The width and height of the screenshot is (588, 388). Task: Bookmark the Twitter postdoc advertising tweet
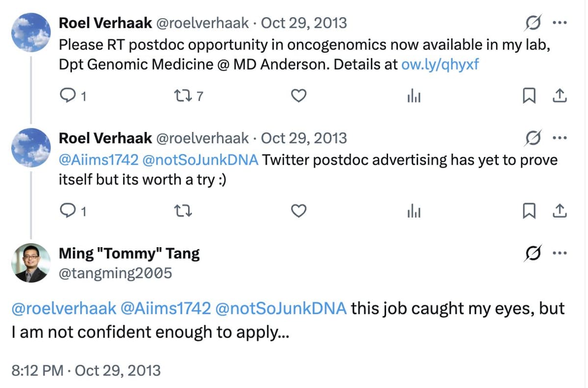[528, 211]
